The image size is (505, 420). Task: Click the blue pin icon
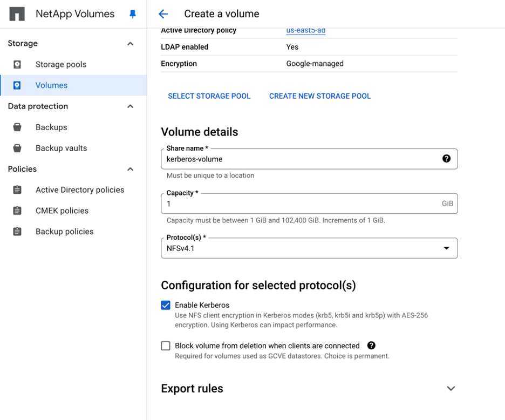(133, 15)
